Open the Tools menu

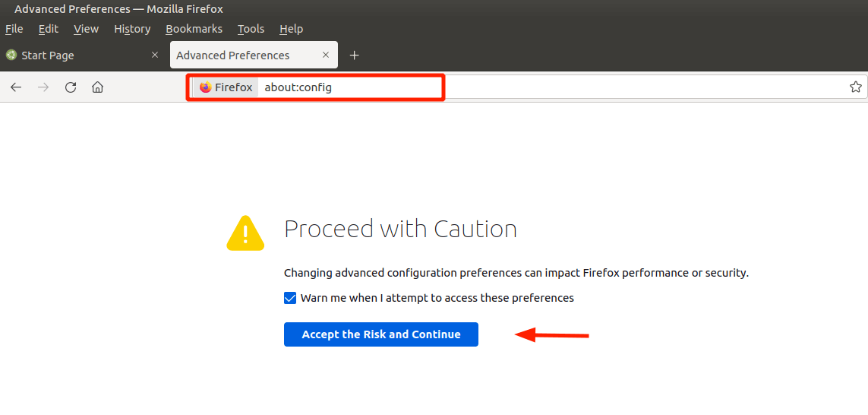pyautogui.click(x=251, y=29)
